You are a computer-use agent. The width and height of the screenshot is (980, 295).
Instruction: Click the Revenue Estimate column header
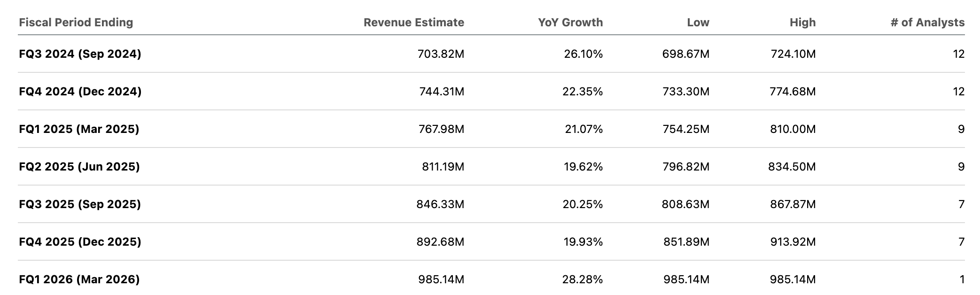tap(413, 23)
